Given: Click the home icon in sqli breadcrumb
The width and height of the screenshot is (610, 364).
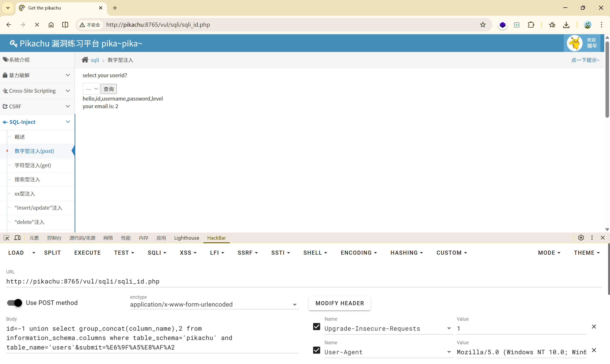Looking at the screenshot, I should [x=85, y=60].
